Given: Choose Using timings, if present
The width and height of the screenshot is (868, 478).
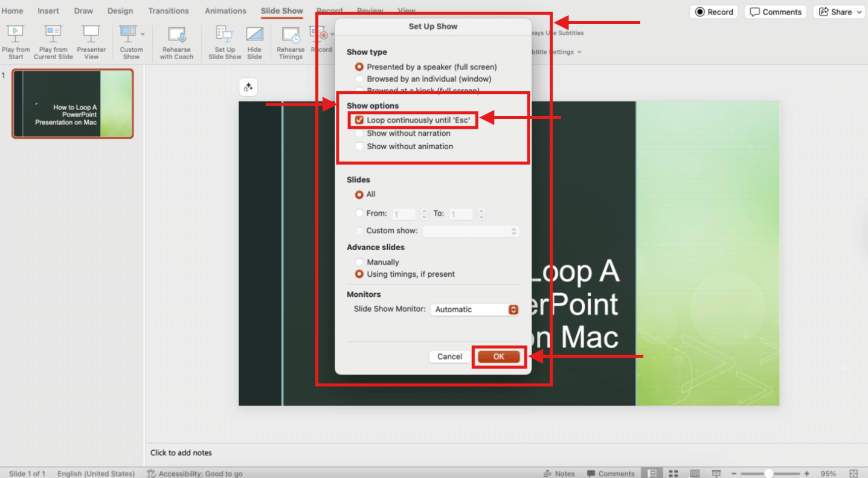Looking at the screenshot, I should (359, 274).
